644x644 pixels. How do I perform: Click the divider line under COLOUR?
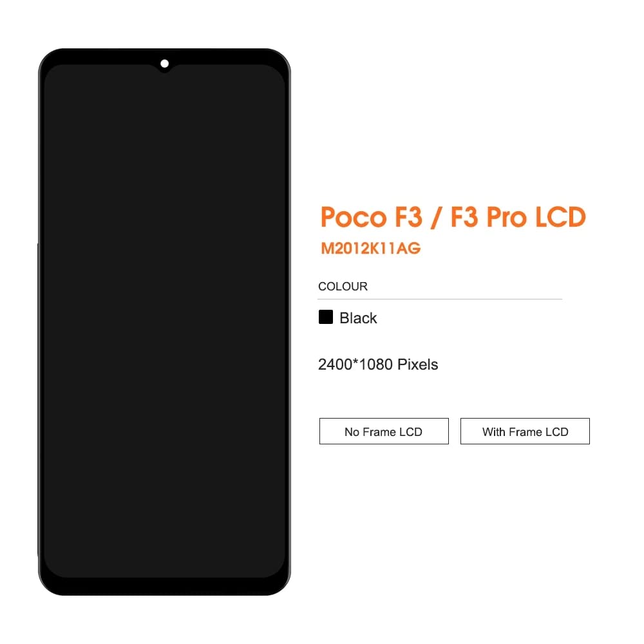[440, 299]
